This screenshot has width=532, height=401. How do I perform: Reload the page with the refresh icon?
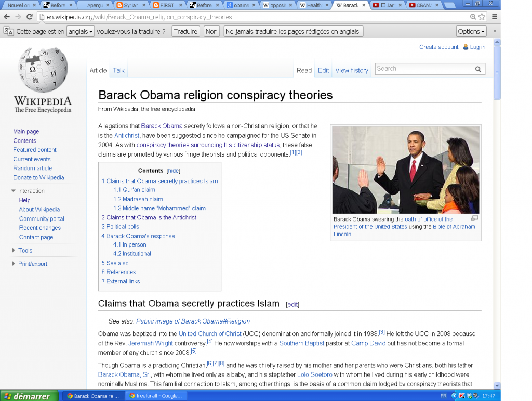point(30,17)
